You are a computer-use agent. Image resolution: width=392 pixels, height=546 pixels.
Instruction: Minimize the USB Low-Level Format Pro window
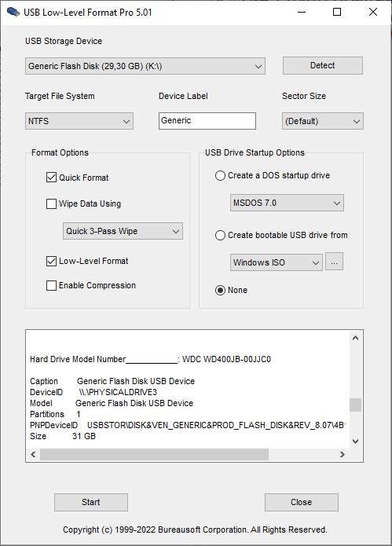[x=302, y=13]
